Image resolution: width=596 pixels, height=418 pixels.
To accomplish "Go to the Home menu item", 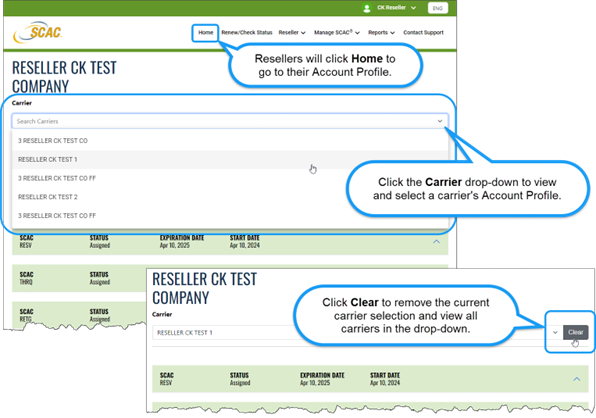I will point(206,32).
